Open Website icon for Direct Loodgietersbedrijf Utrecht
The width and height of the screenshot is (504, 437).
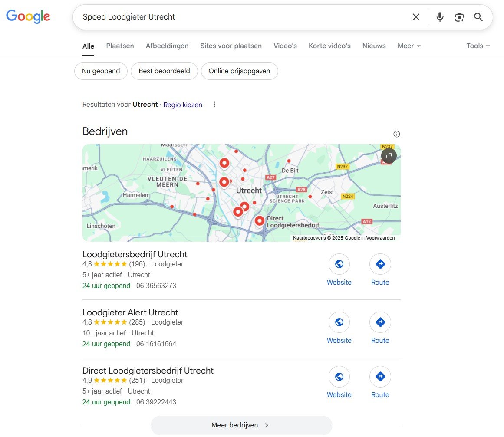pyautogui.click(x=339, y=377)
